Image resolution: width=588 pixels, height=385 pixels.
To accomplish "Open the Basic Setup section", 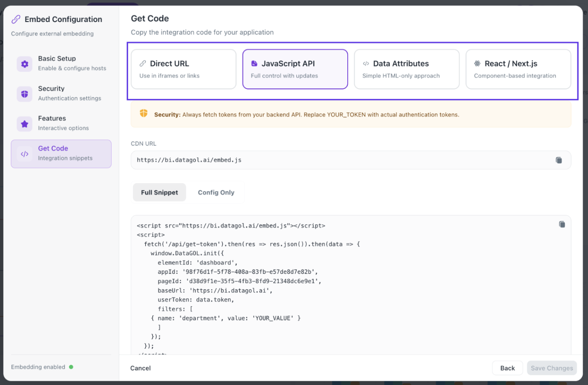I will click(61, 64).
